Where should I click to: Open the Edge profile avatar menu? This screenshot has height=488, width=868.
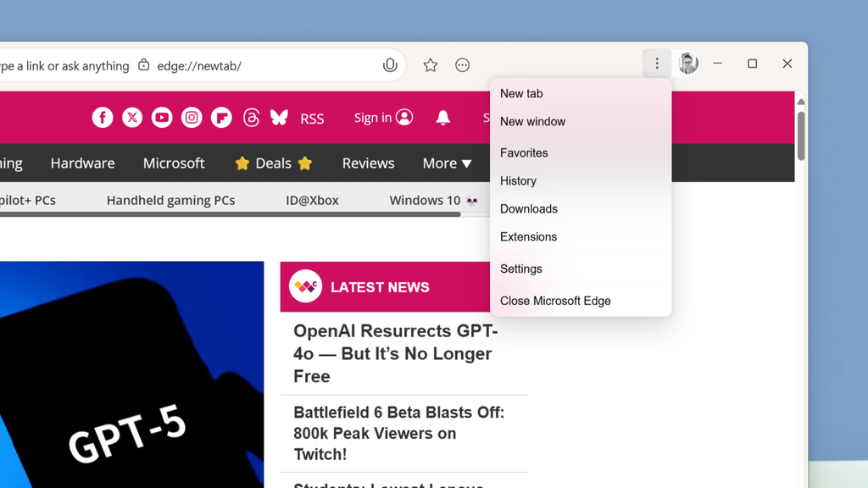pyautogui.click(x=687, y=63)
